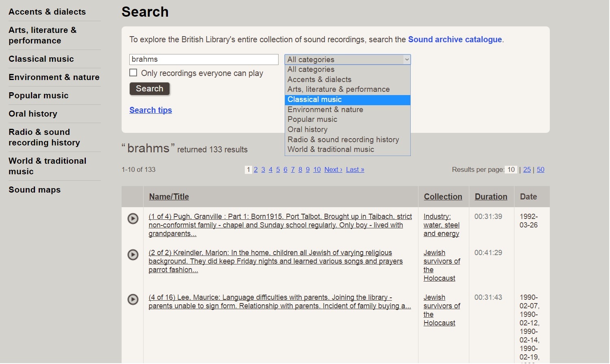Play the Lee, Maurice recording
This screenshot has height=364, width=610.
[x=133, y=299]
